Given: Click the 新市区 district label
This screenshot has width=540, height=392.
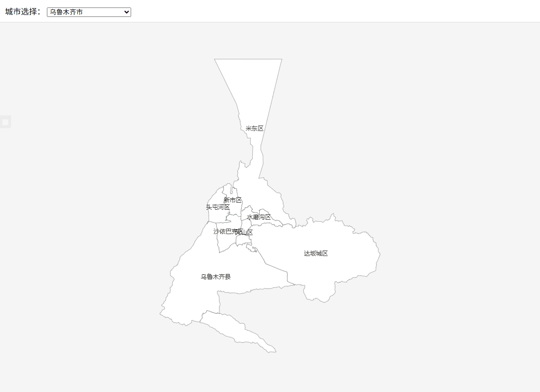Looking at the screenshot, I should click(x=232, y=200).
